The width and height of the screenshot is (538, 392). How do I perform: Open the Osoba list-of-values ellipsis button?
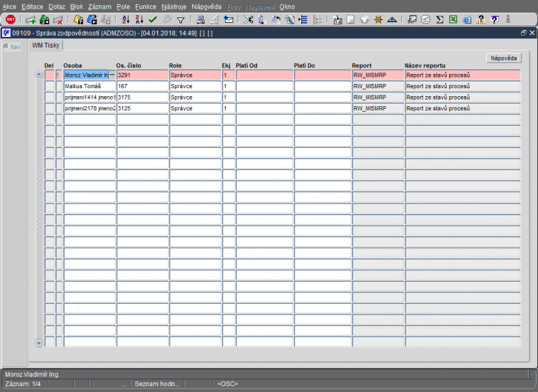112,75
